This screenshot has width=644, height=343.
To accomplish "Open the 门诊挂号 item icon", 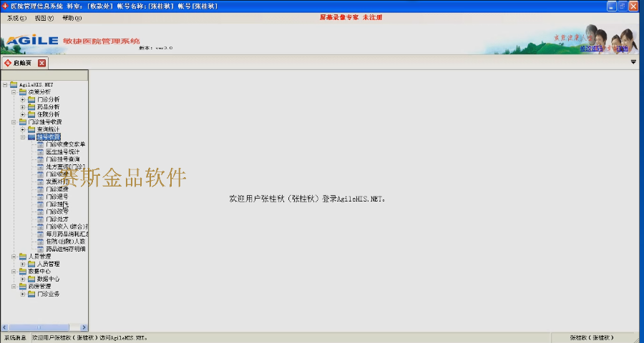I will [40, 204].
